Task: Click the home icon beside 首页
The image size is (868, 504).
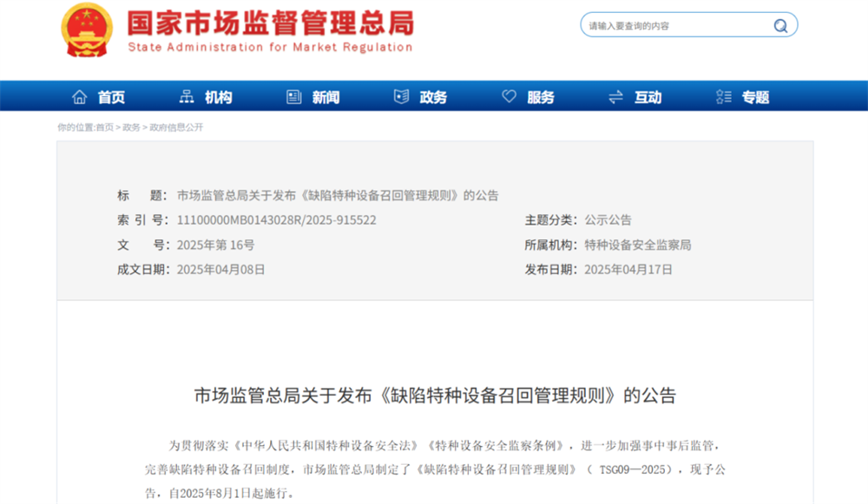Action: tap(80, 97)
